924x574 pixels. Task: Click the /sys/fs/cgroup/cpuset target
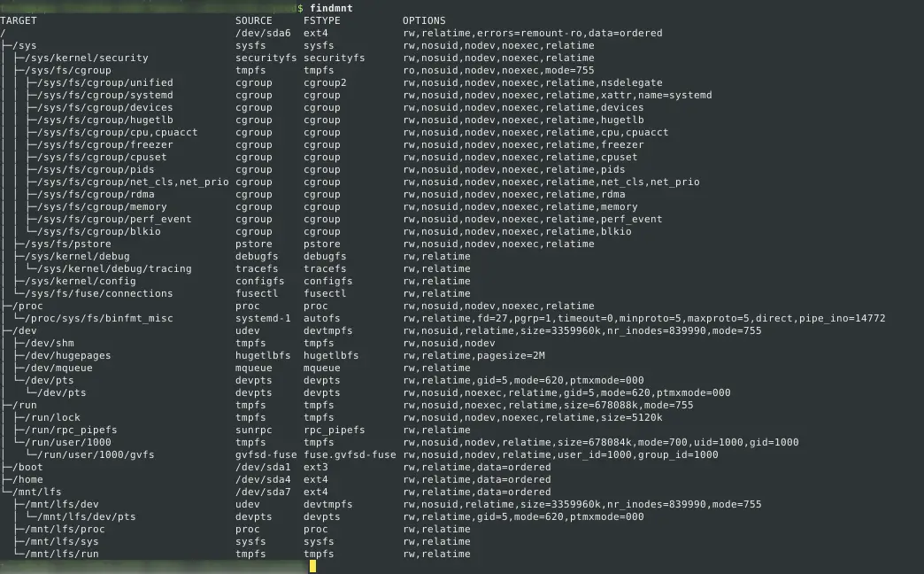[x=102, y=157]
